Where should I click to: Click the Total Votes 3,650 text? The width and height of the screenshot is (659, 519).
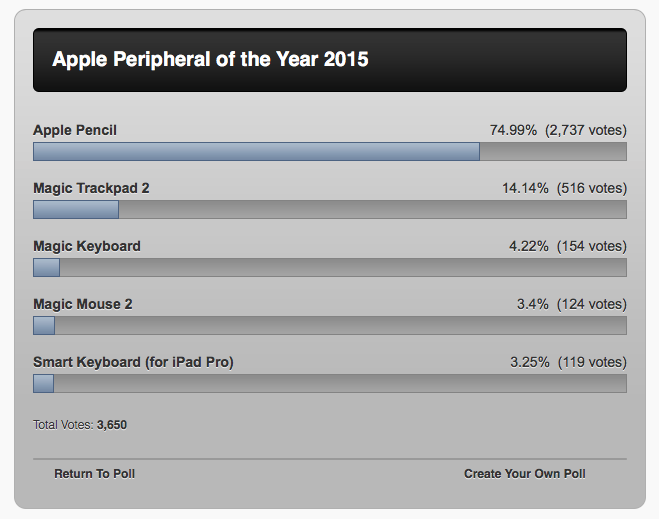pos(80,425)
